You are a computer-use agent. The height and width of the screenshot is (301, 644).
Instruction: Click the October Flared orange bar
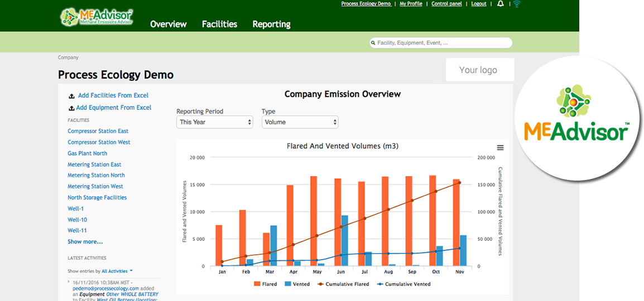432,221
